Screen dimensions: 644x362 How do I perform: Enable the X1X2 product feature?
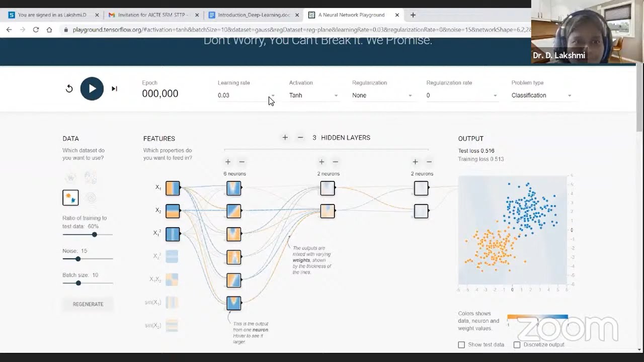[x=172, y=280]
